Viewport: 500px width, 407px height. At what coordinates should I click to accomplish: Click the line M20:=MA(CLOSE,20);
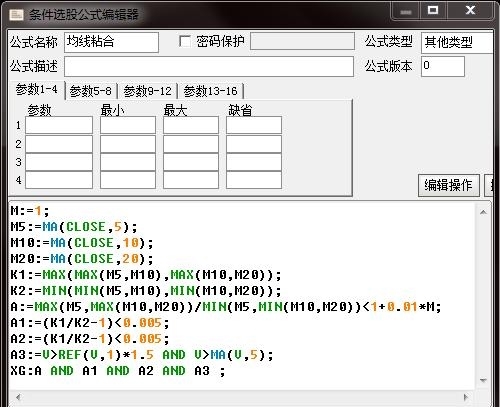coord(82,259)
